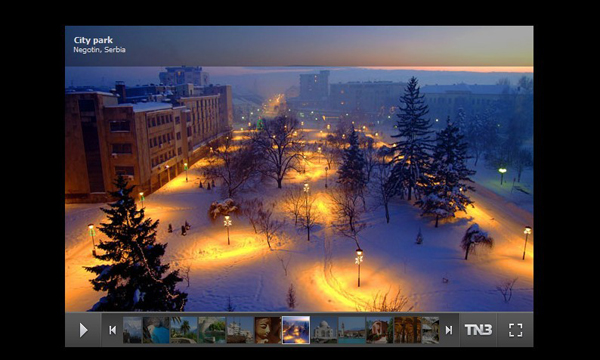Open the red house thumbnail

[380, 330]
